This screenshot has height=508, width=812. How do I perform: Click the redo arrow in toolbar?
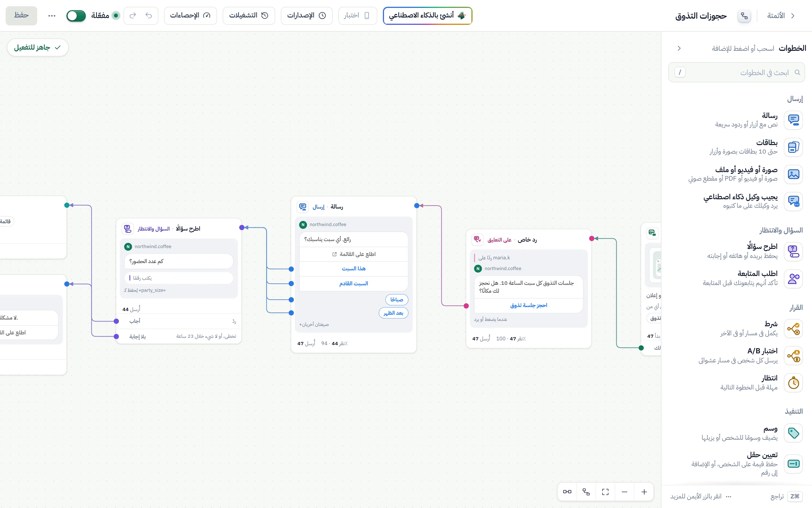133,16
